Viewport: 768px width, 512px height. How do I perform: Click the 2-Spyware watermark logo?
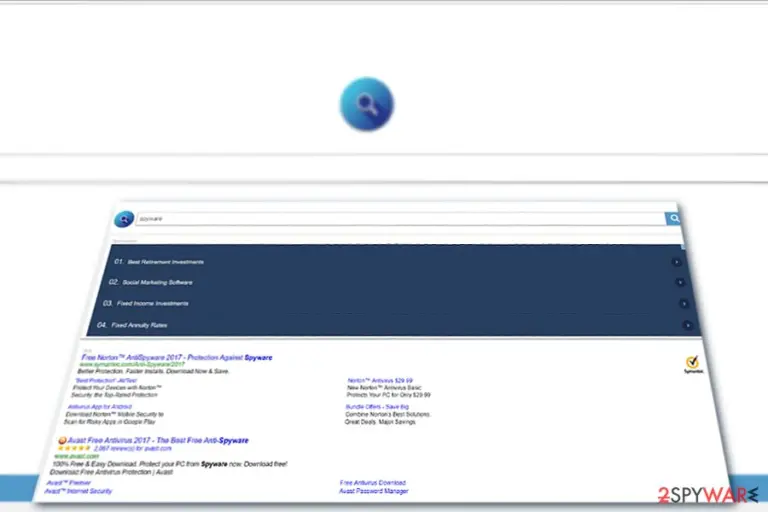[x=708, y=494]
